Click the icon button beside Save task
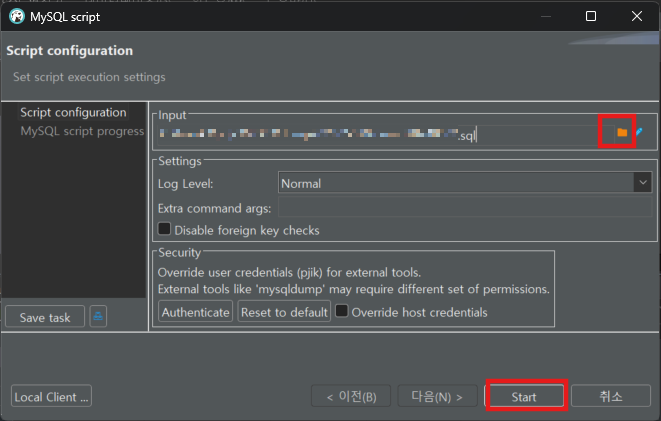The height and width of the screenshot is (421, 661). (x=98, y=316)
